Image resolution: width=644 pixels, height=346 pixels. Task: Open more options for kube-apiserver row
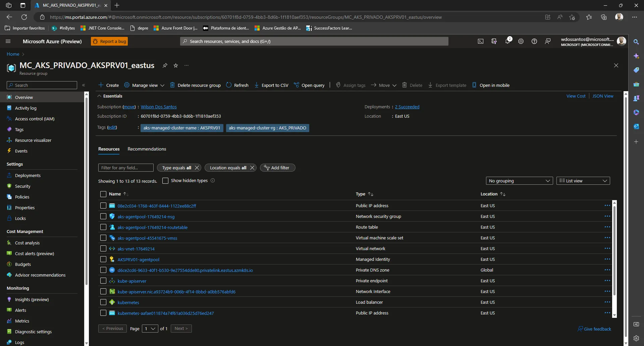(607, 281)
